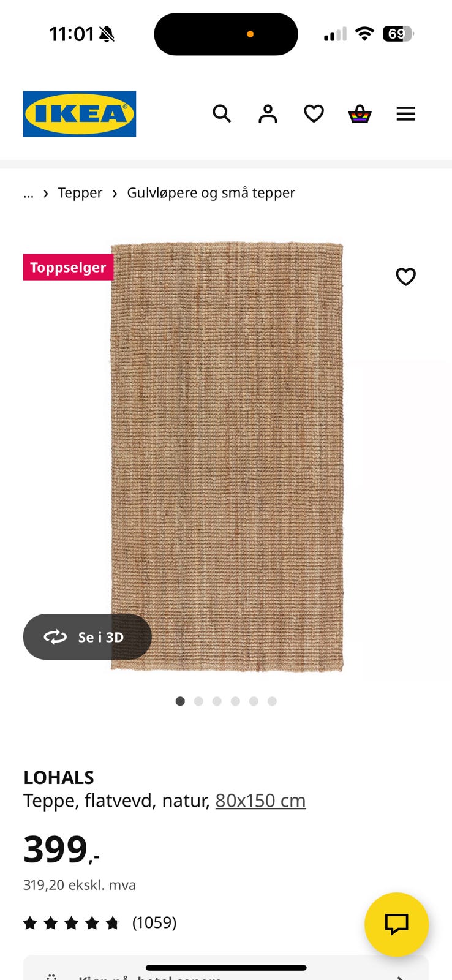Image resolution: width=452 pixels, height=980 pixels.
Task: Go to the IKEA home logo
Action: pos(80,114)
